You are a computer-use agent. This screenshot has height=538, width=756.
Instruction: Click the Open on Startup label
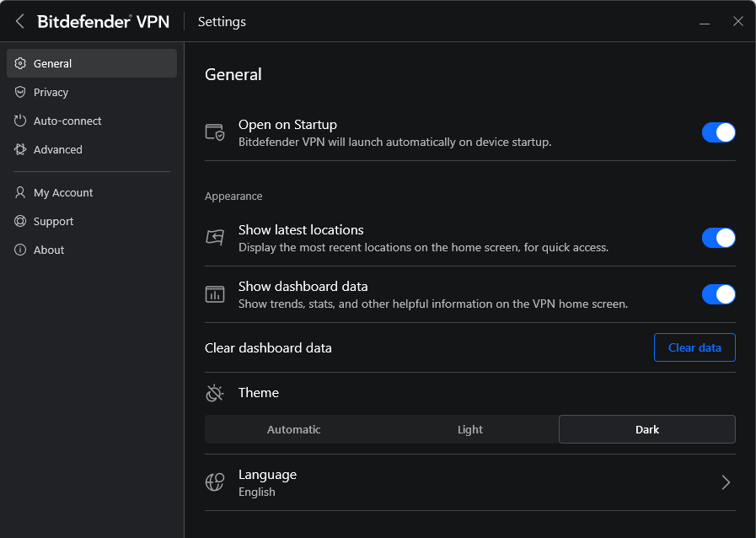pyautogui.click(x=287, y=125)
